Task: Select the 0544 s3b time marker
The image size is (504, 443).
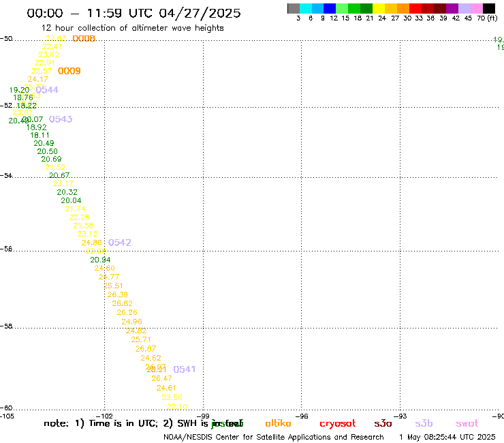Action: (x=47, y=90)
